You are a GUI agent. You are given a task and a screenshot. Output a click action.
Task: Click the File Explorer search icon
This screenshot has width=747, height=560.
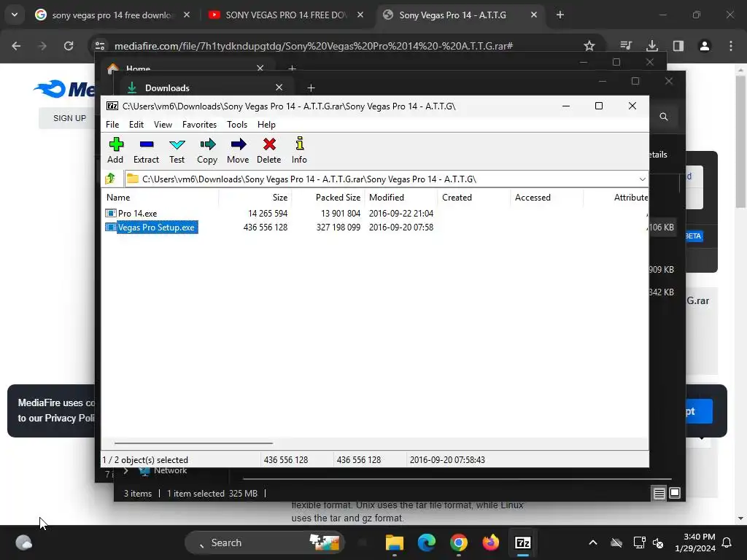pyautogui.click(x=664, y=117)
